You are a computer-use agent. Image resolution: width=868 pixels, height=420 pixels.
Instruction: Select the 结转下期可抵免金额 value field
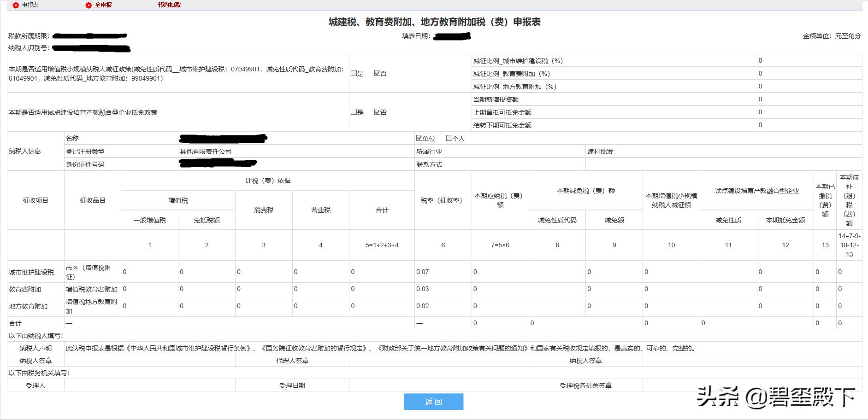tap(784, 125)
